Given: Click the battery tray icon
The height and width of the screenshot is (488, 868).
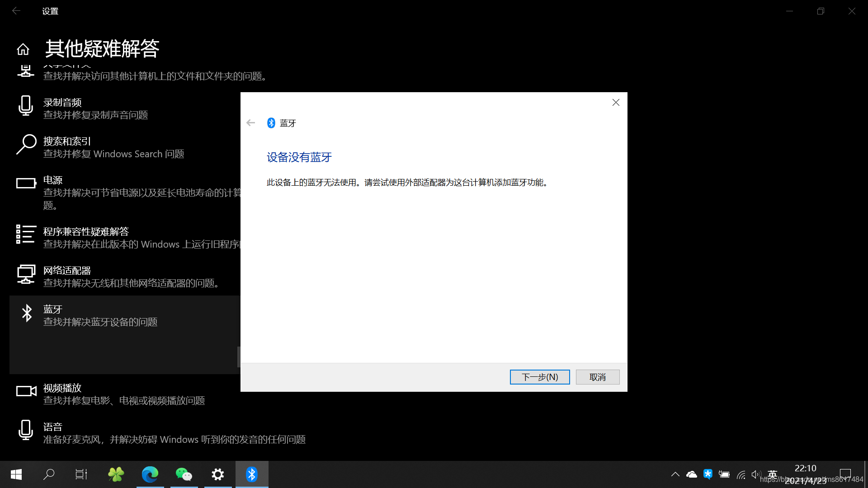Looking at the screenshot, I should coord(724,474).
